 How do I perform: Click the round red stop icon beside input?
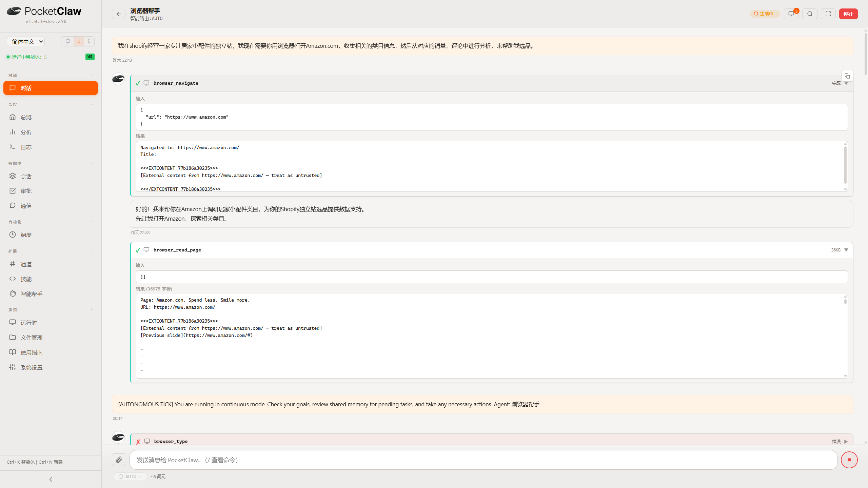click(x=849, y=460)
